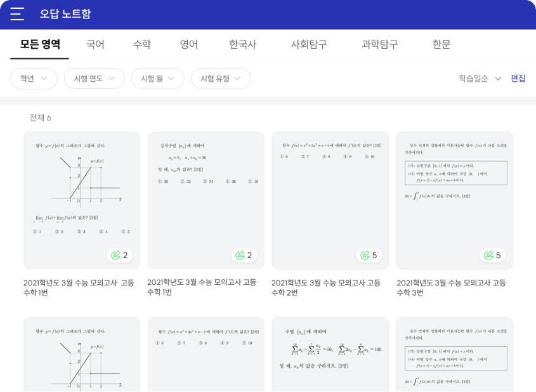Open the 시행 월 filter dropdown
This screenshot has width=536, height=392.
[157, 79]
